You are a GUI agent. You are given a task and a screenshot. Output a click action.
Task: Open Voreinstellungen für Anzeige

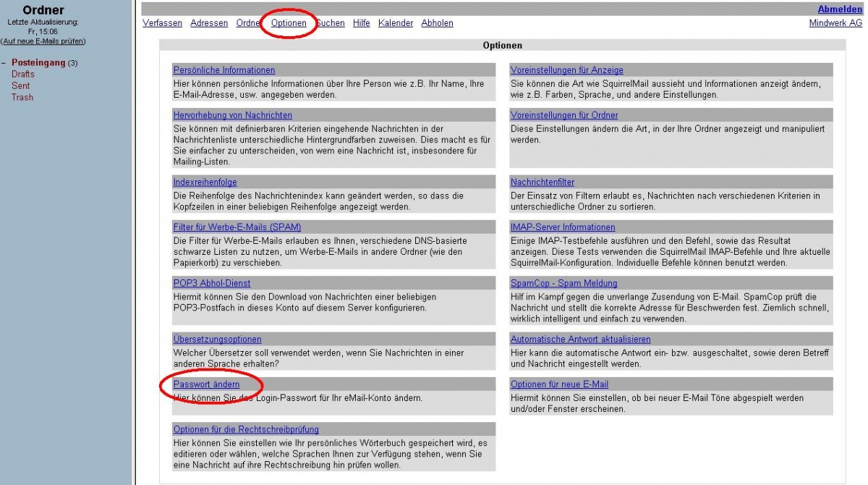566,70
